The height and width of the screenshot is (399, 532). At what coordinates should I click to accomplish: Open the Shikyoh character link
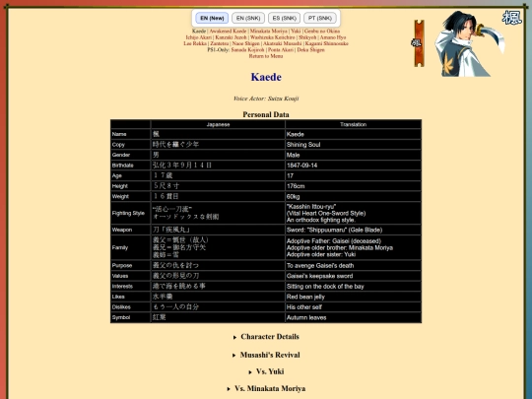(x=307, y=37)
